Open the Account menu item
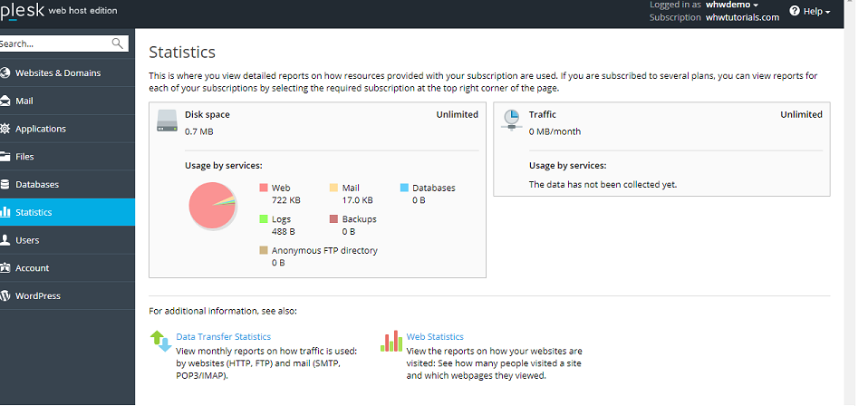This screenshot has width=868, height=406. [x=33, y=268]
